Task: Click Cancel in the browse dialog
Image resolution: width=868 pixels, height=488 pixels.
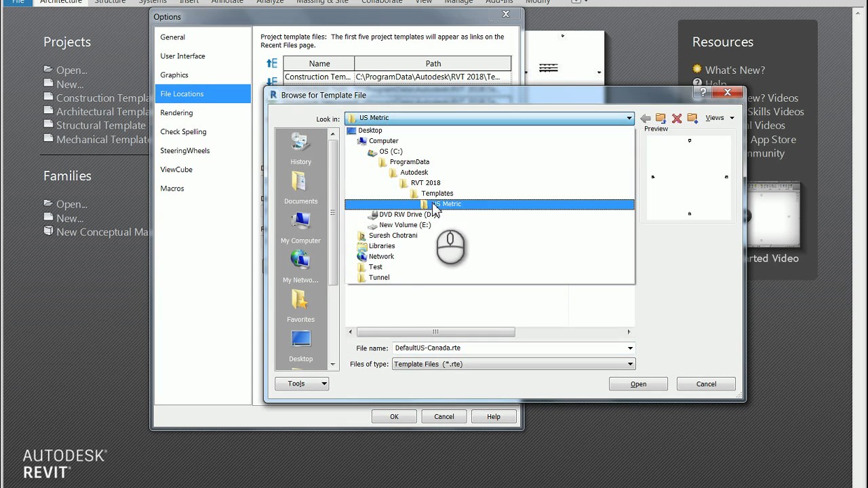Action: [706, 384]
